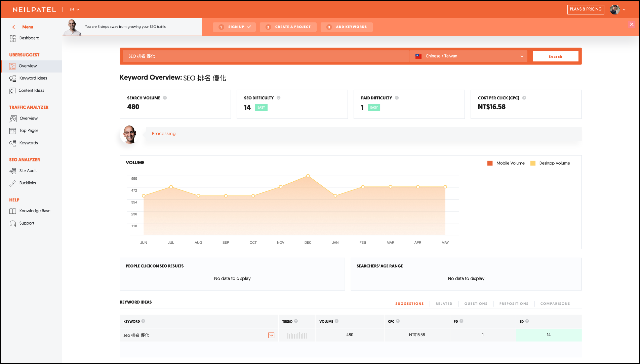Select the Questions tab

[x=476, y=304]
